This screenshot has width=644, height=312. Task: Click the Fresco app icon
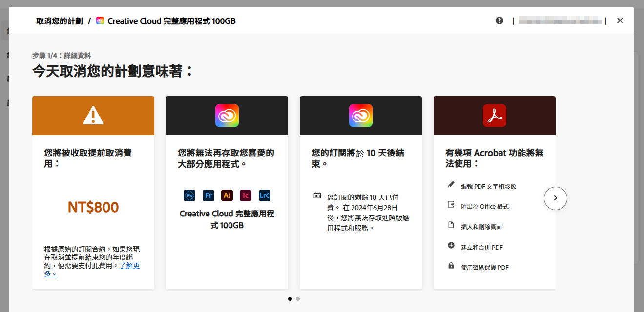coord(208,195)
